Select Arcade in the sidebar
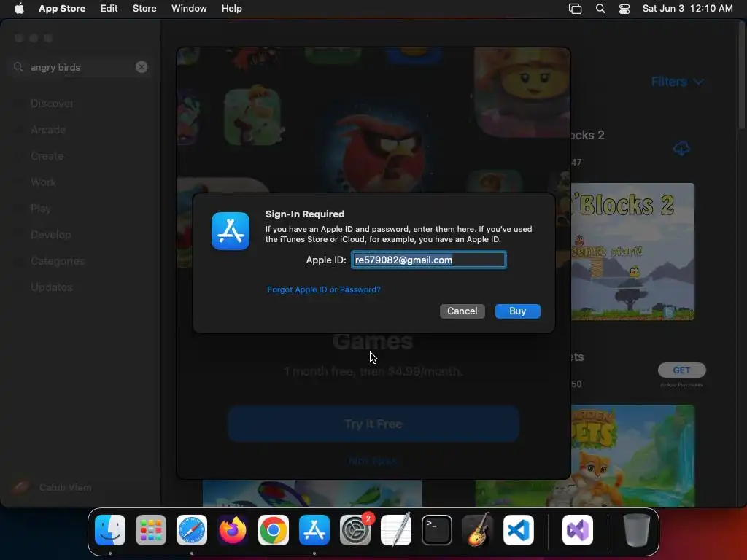Viewport: 747px width, 560px height. (48, 130)
